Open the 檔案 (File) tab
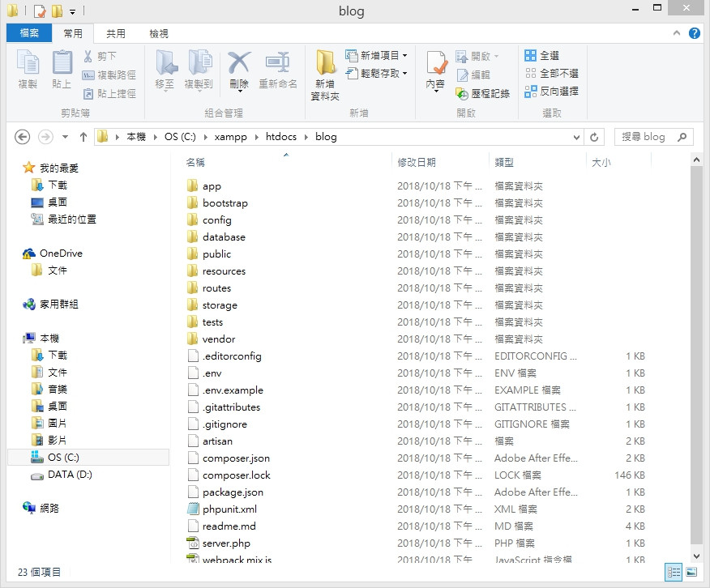The height and width of the screenshot is (588, 710). pos(29,33)
